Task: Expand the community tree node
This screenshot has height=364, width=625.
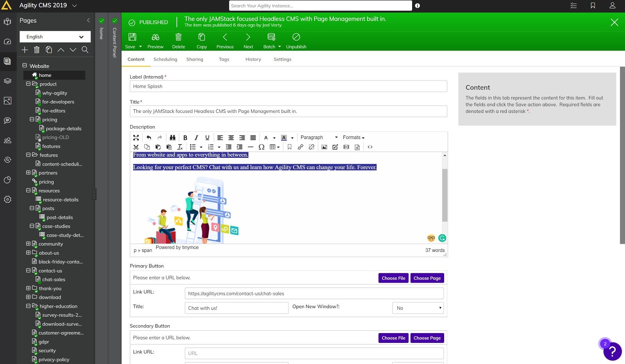Action: [x=28, y=244]
